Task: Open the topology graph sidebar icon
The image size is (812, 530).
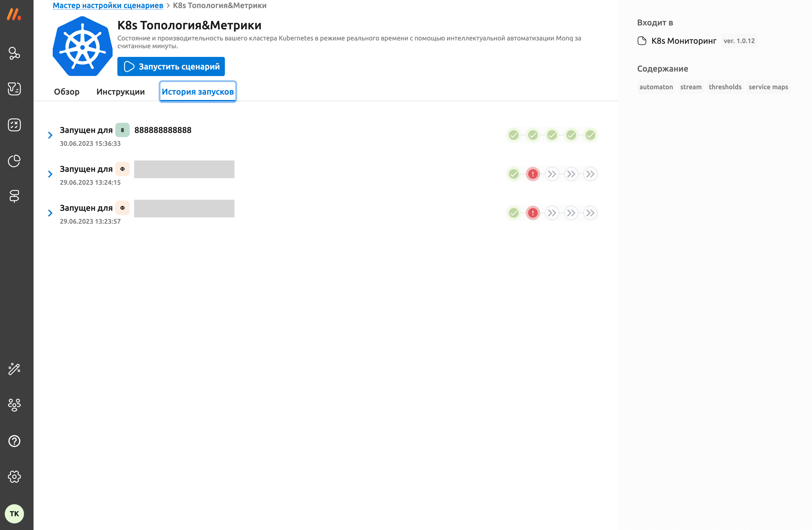Action: 14,53
